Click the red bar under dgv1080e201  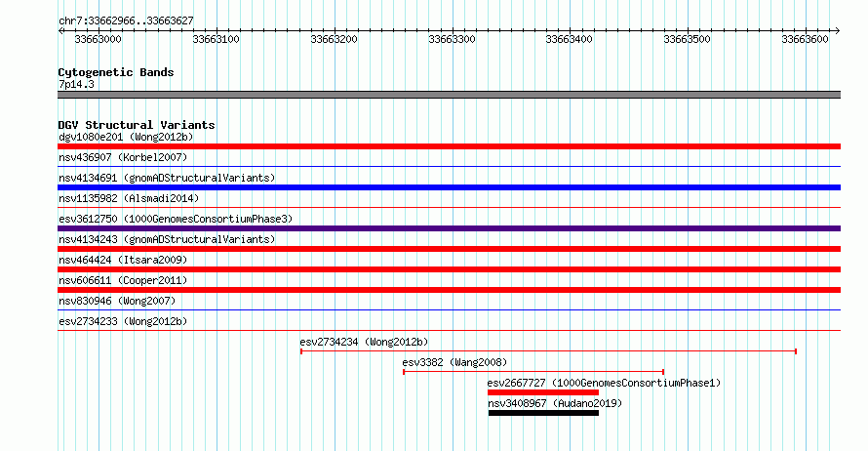[x=449, y=146]
